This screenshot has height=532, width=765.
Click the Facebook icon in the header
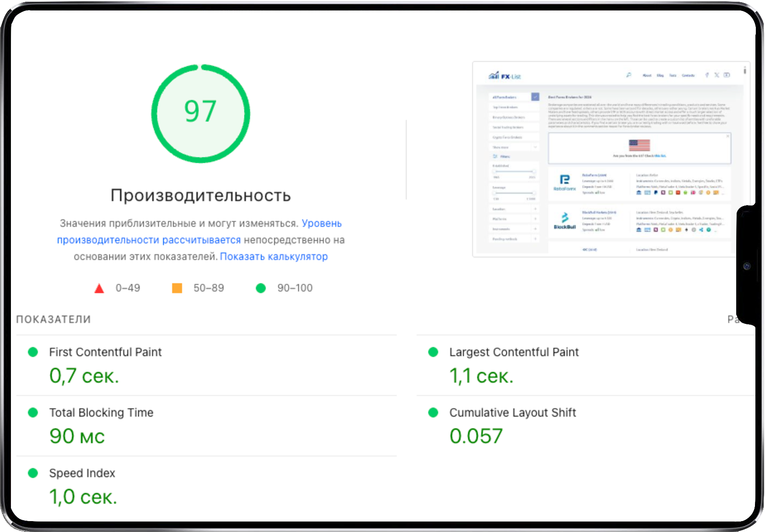707,75
